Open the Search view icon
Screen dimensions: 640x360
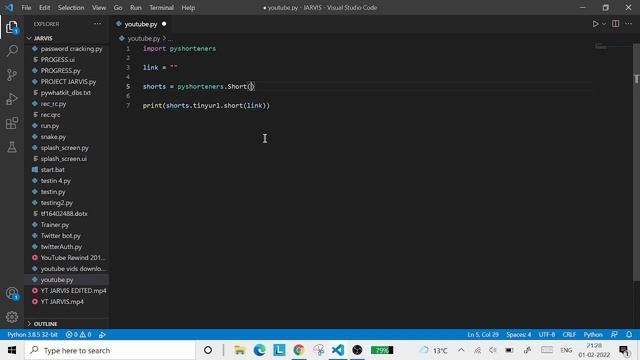(12, 51)
